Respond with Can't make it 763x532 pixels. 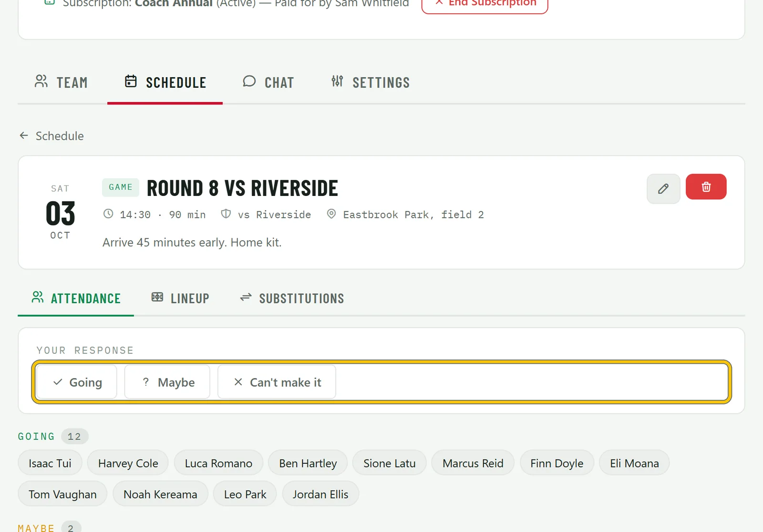pos(277,382)
